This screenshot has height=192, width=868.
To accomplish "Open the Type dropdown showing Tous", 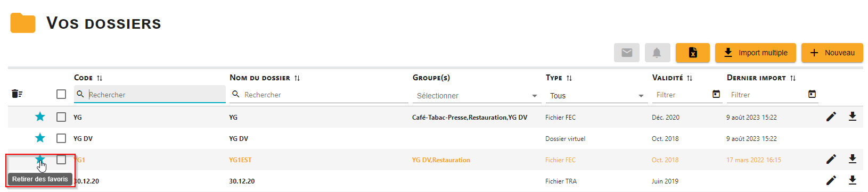I will pos(596,96).
